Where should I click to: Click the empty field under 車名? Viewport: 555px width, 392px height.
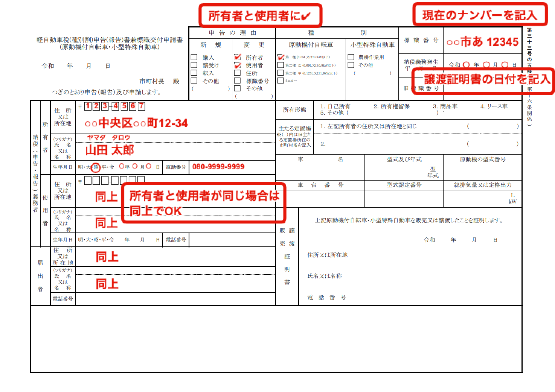(320, 172)
